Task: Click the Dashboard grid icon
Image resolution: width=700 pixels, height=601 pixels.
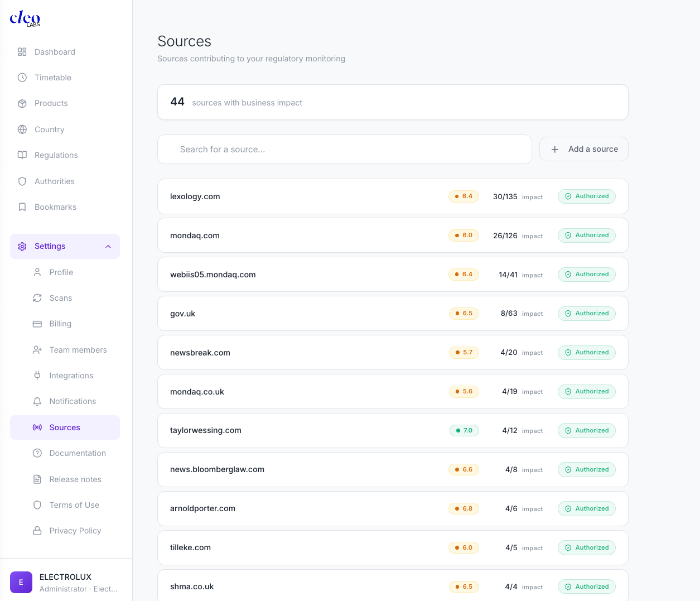Action: (22, 52)
